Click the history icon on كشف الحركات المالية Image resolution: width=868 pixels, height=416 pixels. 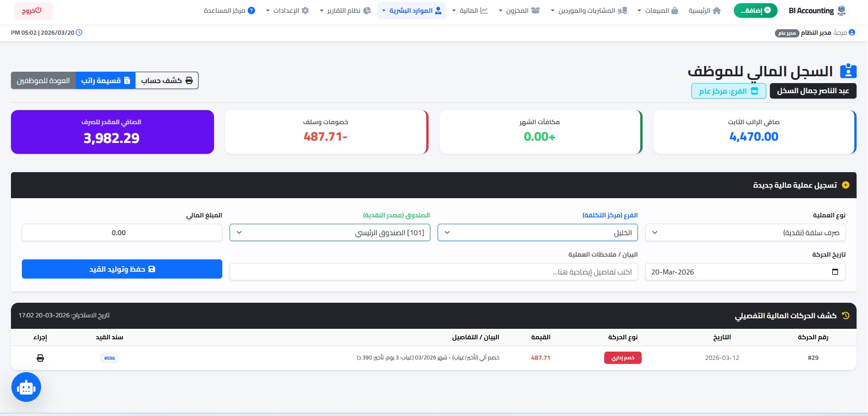pos(846,316)
